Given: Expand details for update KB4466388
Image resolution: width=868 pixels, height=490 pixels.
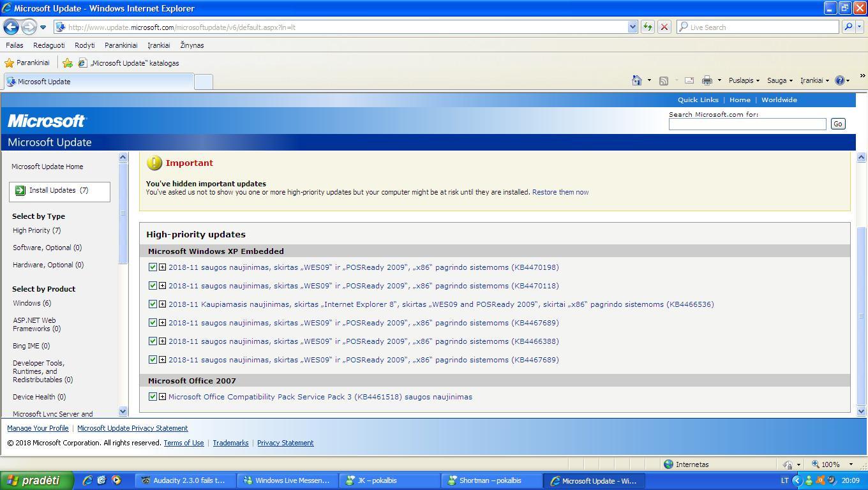Looking at the screenshot, I should [x=162, y=341].
